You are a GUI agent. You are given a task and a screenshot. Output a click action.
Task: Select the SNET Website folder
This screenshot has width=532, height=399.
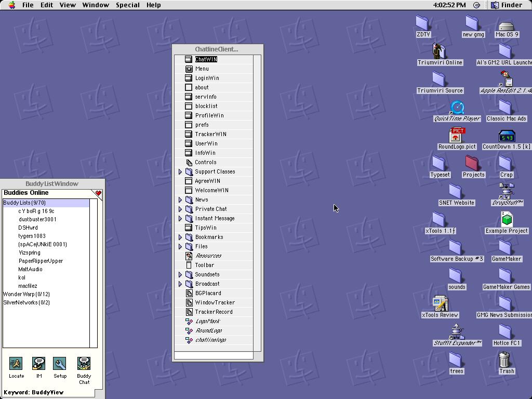tap(456, 195)
